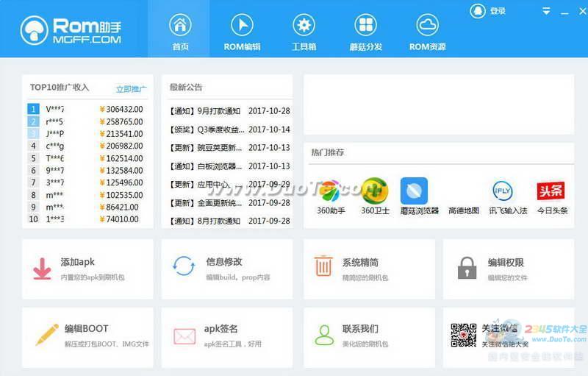This screenshot has height=376, width=588.
Task: Open the ROM资源 cloud tab
Action: click(x=427, y=32)
